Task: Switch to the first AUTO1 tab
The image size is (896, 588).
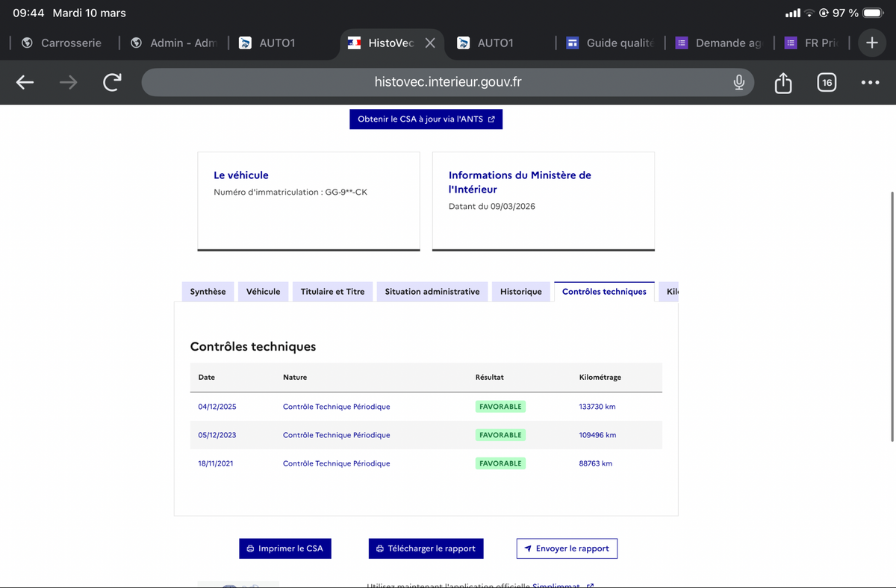Action: coord(267,43)
